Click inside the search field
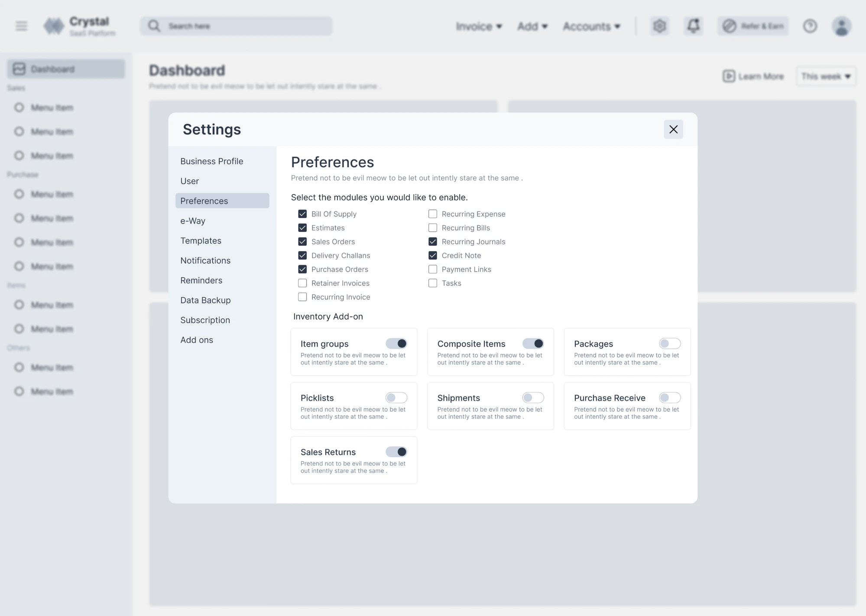This screenshot has height=616, width=866. pos(236,26)
